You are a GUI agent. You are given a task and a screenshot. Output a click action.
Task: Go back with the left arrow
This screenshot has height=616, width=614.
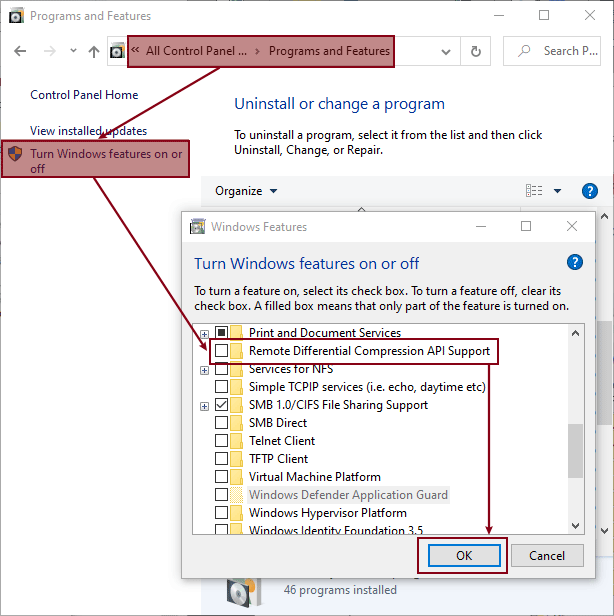(20, 51)
